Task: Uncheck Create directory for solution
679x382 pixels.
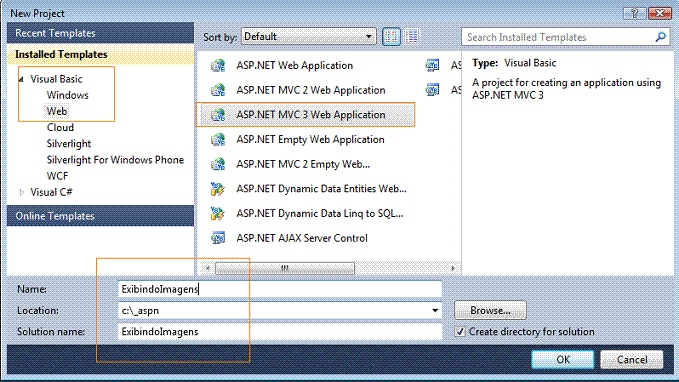Action: click(x=460, y=331)
